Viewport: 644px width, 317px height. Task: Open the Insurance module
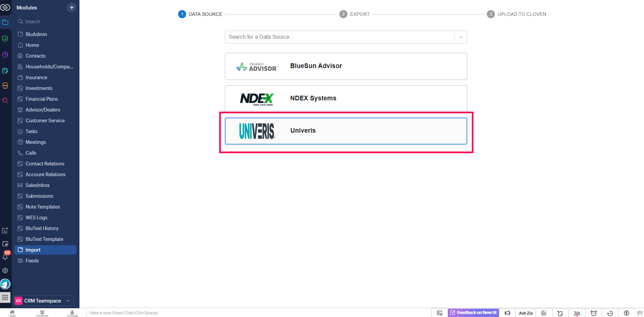coord(45,77)
